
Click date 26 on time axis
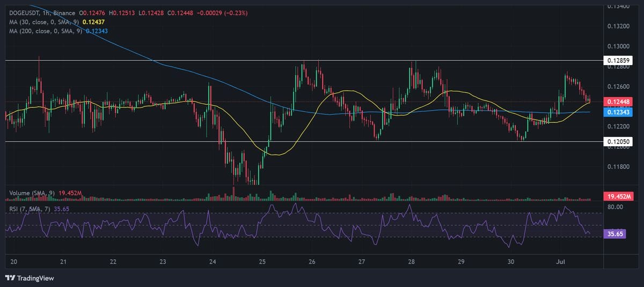(312, 262)
